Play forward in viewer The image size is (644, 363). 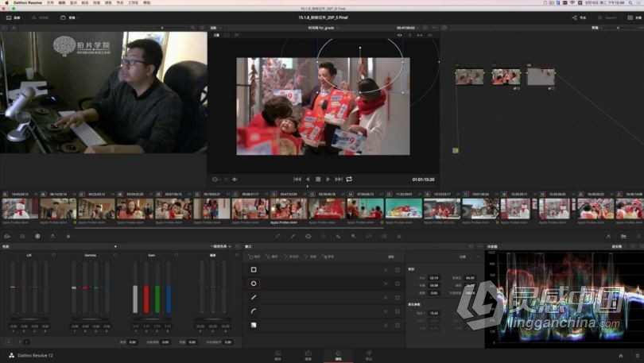coord(328,180)
